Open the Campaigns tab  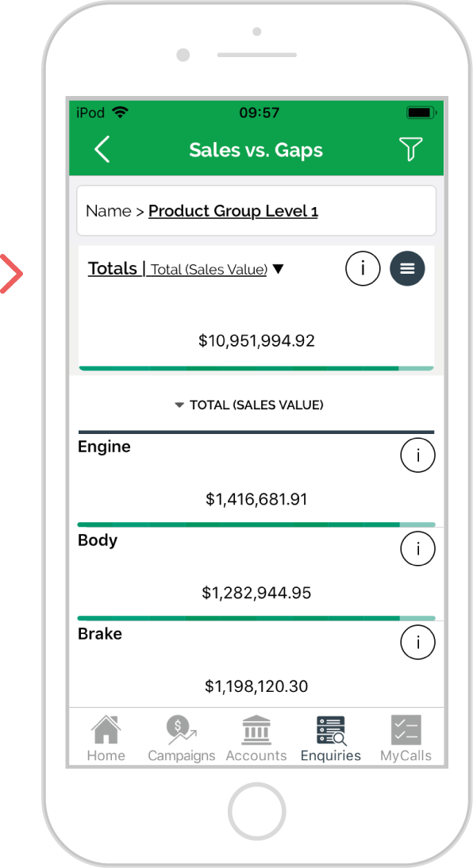click(x=181, y=739)
